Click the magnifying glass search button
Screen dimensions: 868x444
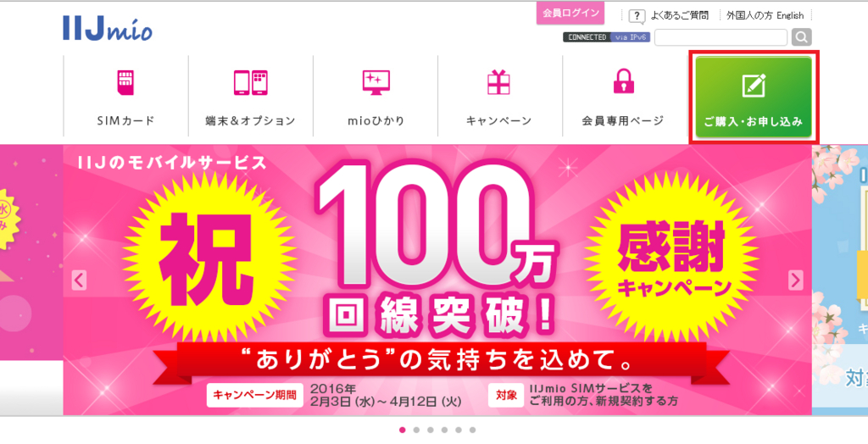(801, 37)
